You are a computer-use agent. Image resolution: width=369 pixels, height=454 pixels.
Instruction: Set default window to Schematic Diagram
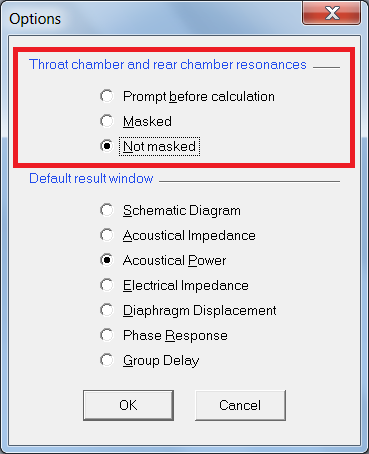pyautogui.click(x=107, y=210)
